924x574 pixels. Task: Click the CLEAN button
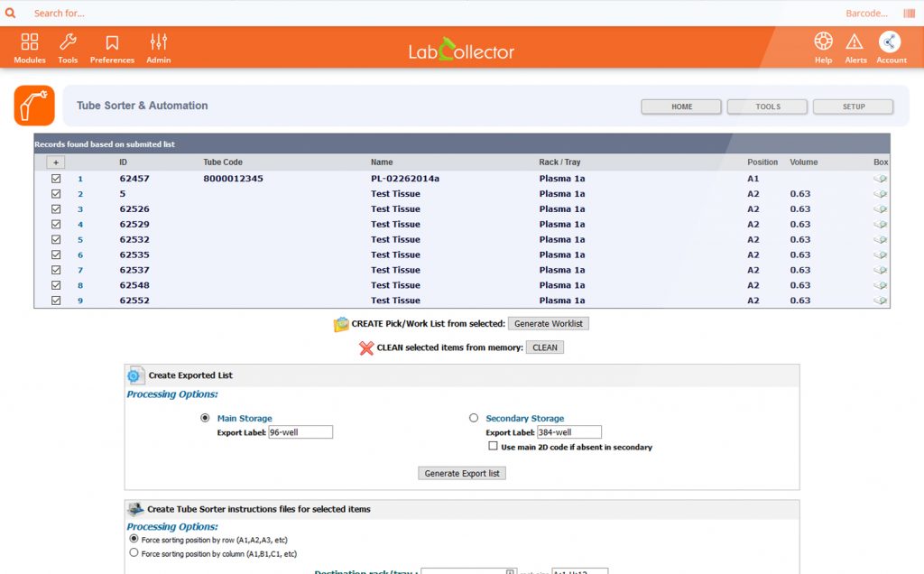(544, 347)
